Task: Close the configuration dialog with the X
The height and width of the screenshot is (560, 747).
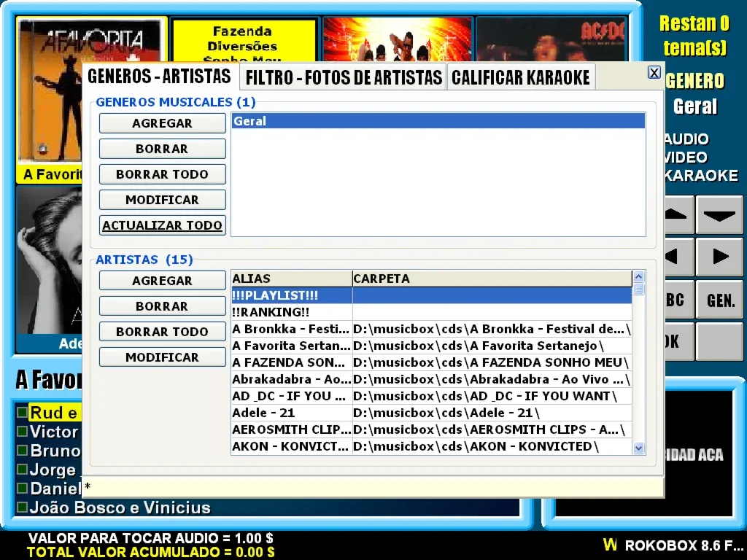Action: click(654, 73)
